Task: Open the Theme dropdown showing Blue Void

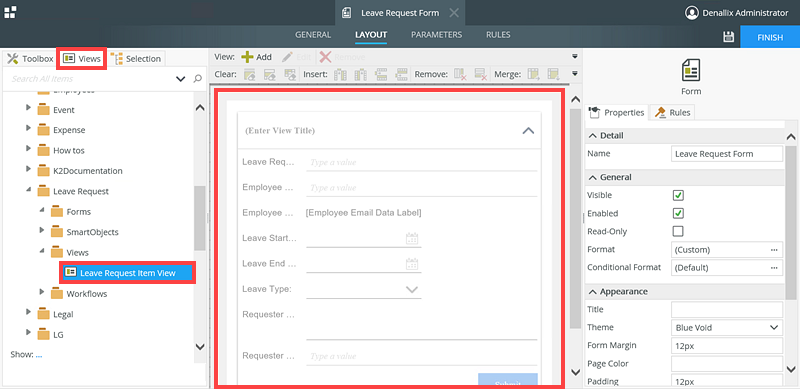Action: [727, 327]
